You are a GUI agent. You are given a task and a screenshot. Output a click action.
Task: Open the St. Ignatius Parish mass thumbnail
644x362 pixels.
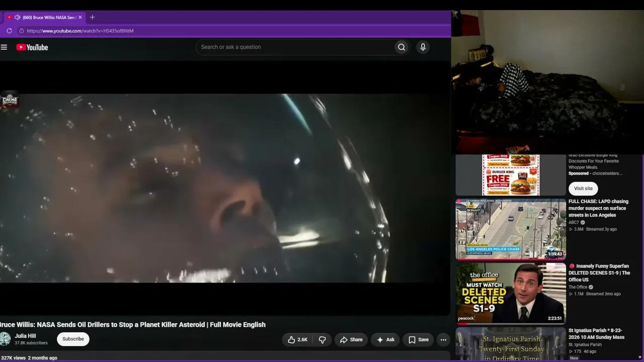(x=511, y=344)
